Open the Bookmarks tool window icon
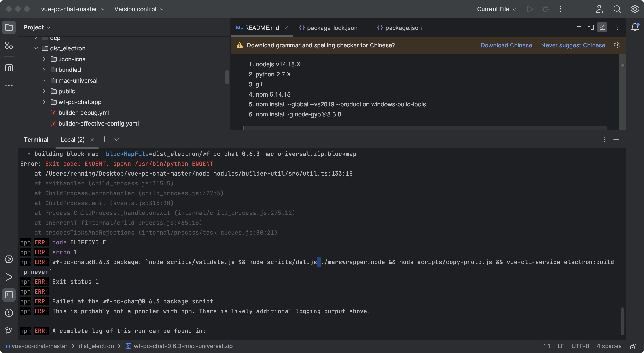This screenshot has height=353, width=644. [x=9, y=68]
